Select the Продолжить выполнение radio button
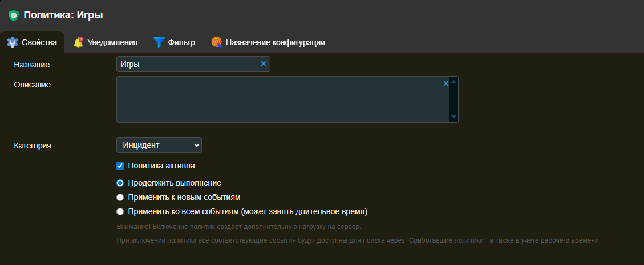Viewport: 644px width, 265px height. click(120, 183)
